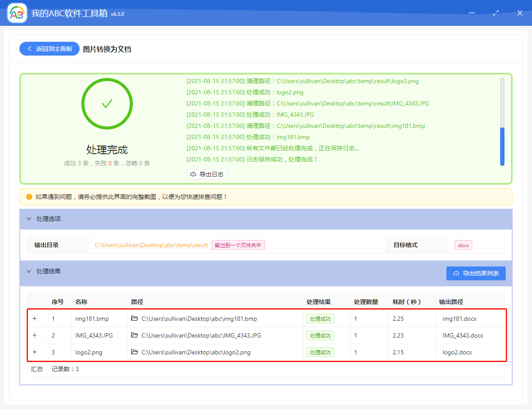
Task: Open IMG_4343.docx output file
Action: (x=463, y=335)
